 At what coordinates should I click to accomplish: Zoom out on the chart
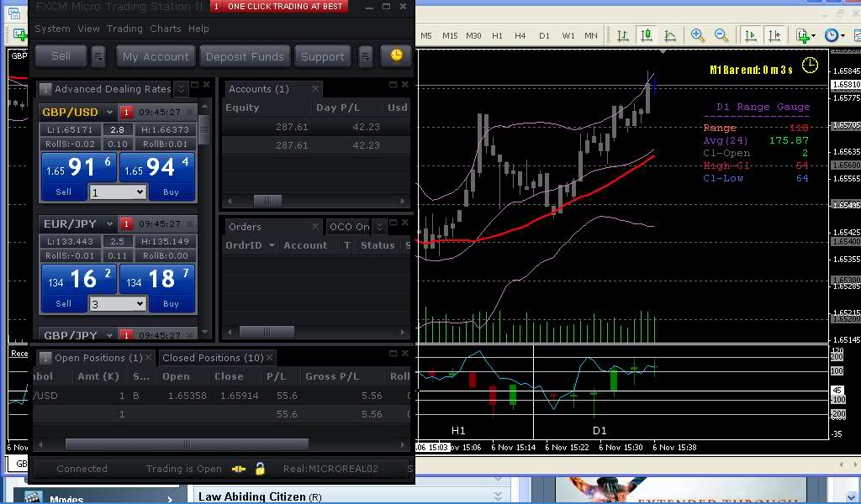[721, 35]
